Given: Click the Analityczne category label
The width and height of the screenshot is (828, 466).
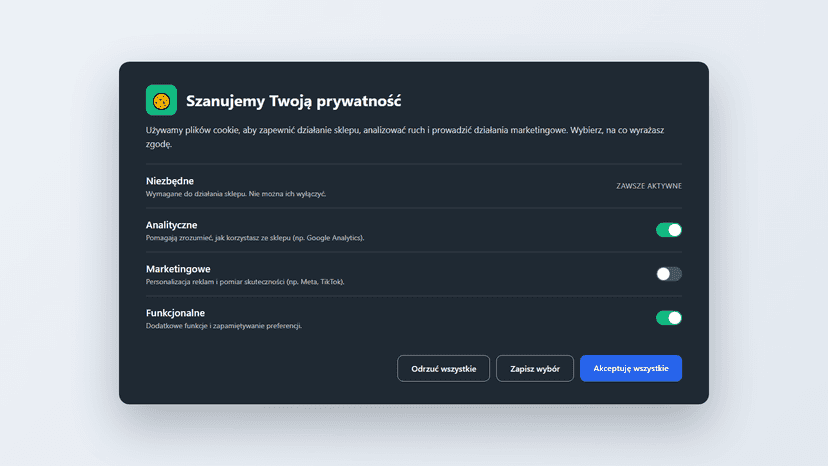Looking at the screenshot, I should pyautogui.click(x=171, y=225).
